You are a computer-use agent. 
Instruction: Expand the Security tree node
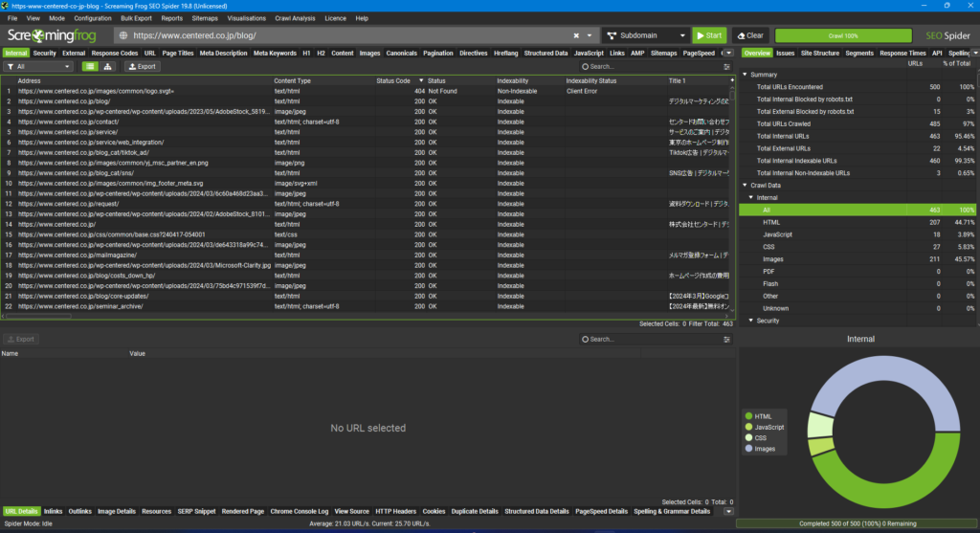(750, 321)
